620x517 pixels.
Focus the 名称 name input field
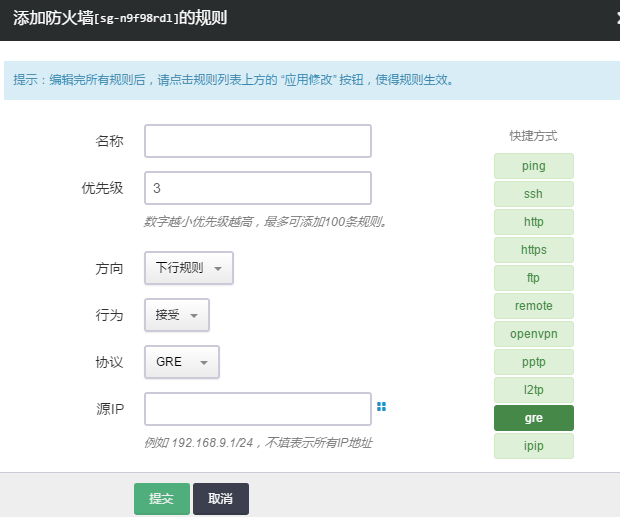coord(258,141)
